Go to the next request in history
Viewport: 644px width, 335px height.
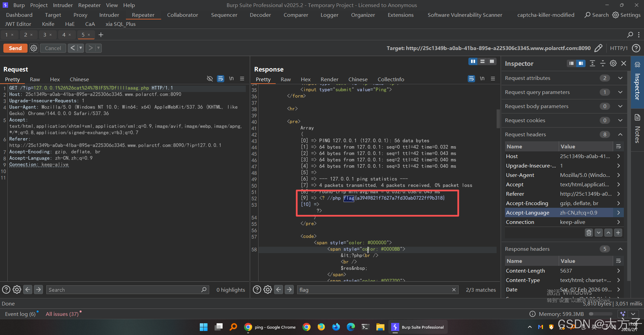coord(90,48)
